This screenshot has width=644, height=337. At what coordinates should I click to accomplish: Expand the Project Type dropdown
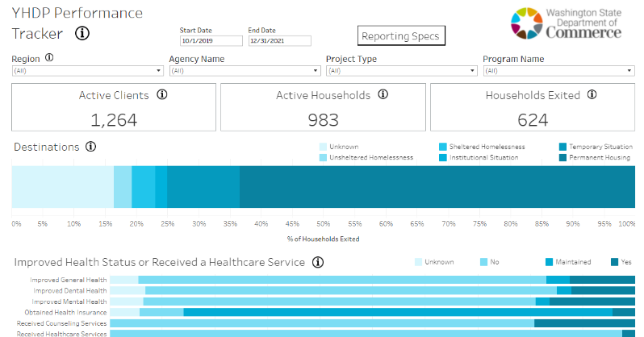(x=401, y=71)
